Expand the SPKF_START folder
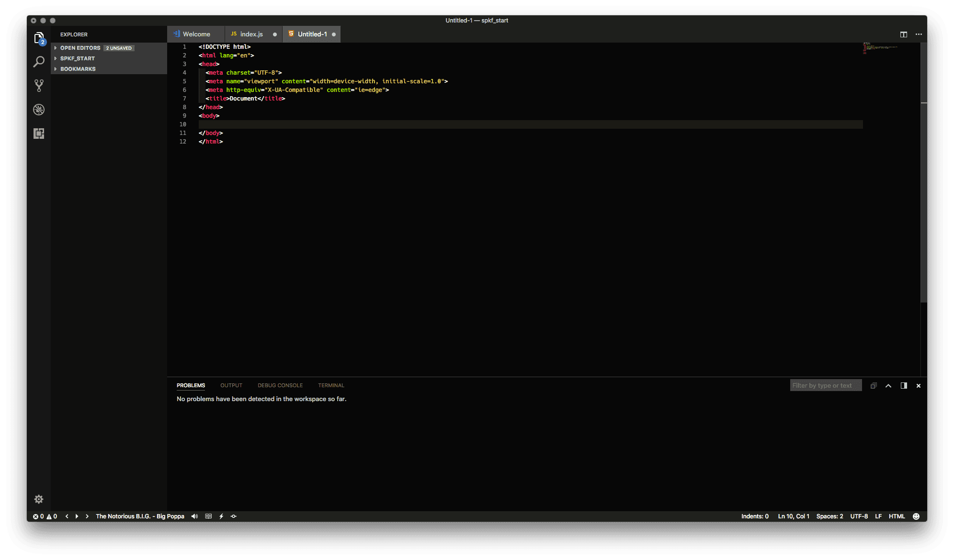Screen dimensions: 954x560 click(77, 58)
